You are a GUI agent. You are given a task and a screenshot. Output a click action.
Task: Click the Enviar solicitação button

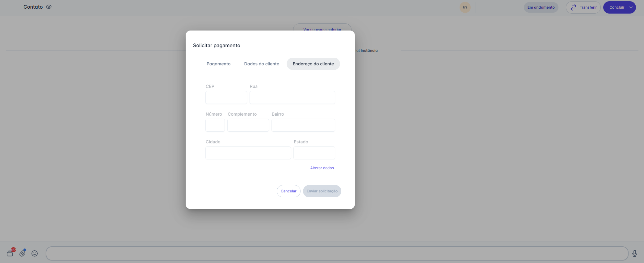(x=322, y=191)
